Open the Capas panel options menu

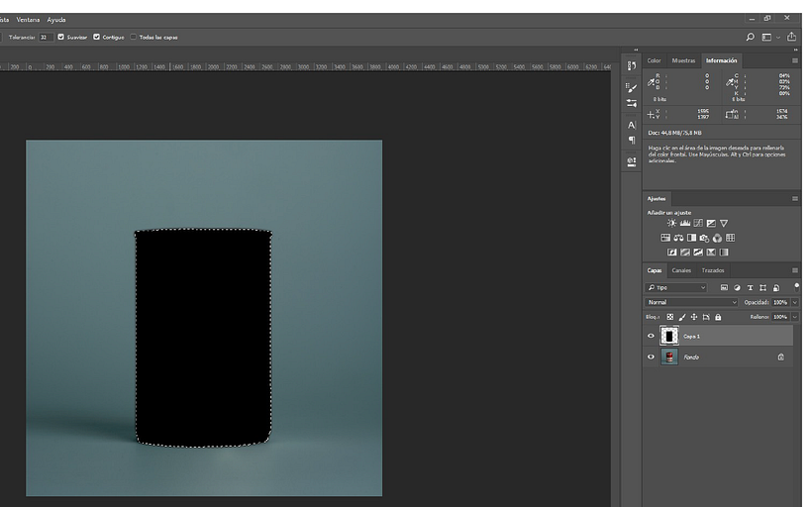pyautogui.click(x=795, y=270)
